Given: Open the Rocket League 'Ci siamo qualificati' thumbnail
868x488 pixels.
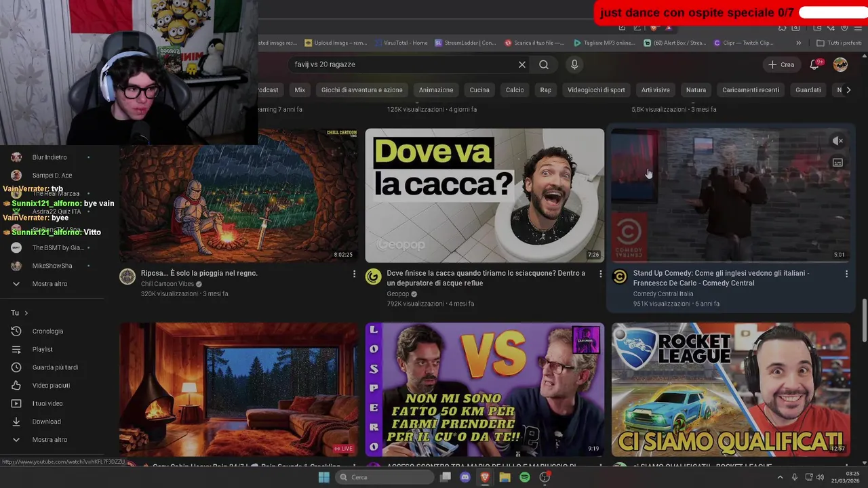Looking at the screenshot, I should (x=730, y=389).
